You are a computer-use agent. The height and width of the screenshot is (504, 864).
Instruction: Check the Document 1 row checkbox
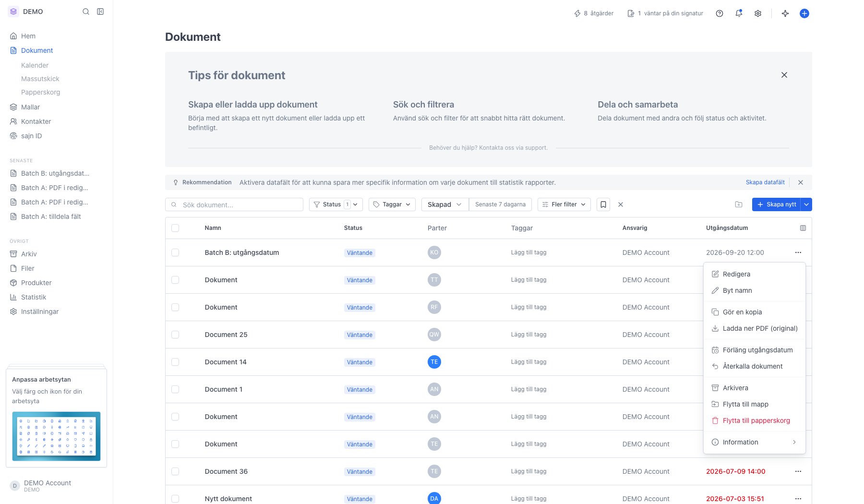(x=175, y=389)
